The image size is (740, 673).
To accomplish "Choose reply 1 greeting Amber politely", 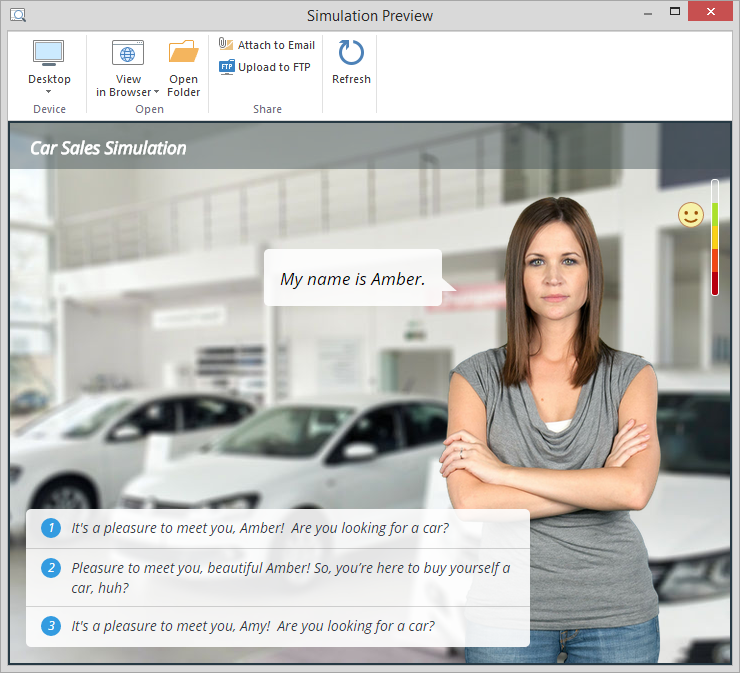I will click(x=260, y=528).
